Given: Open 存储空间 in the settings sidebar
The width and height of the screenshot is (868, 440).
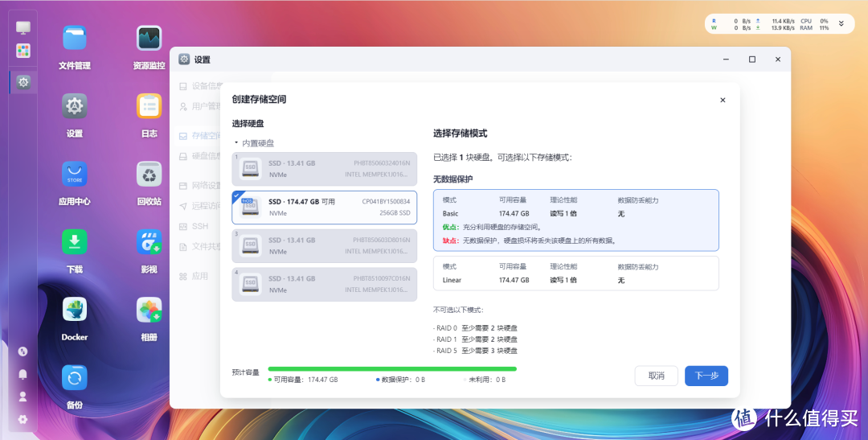Looking at the screenshot, I should (200, 136).
